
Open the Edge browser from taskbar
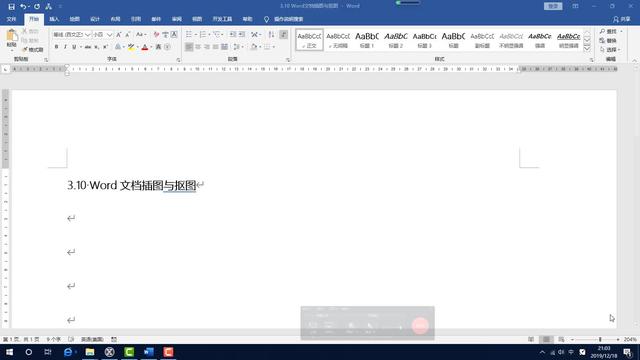[x=68, y=352]
